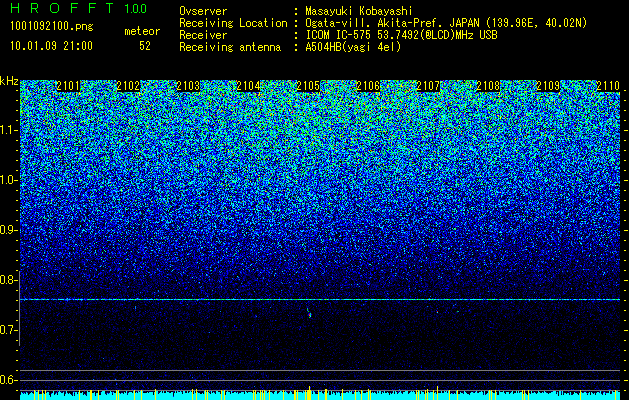629x400 pixels.
Task: Click the meteor count value 52
Action: (145, 46)
